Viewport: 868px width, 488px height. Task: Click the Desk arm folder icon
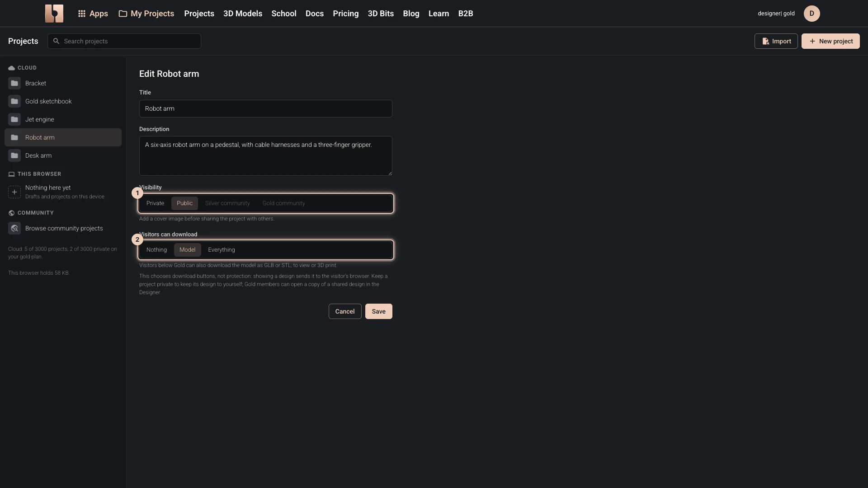[x=14, y=155]
